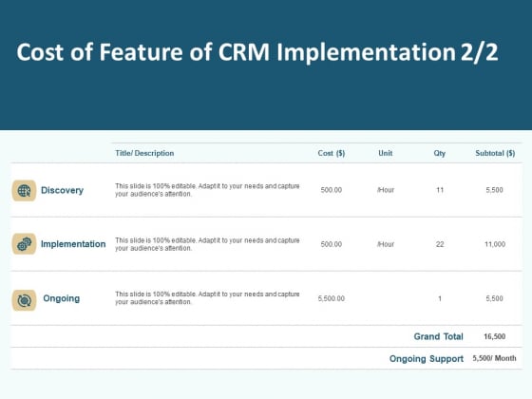Screen dimensions: 532x399
Task: Select the 'Title/ Description' column header
Action: pyautogui.click(x=144, y=153)
